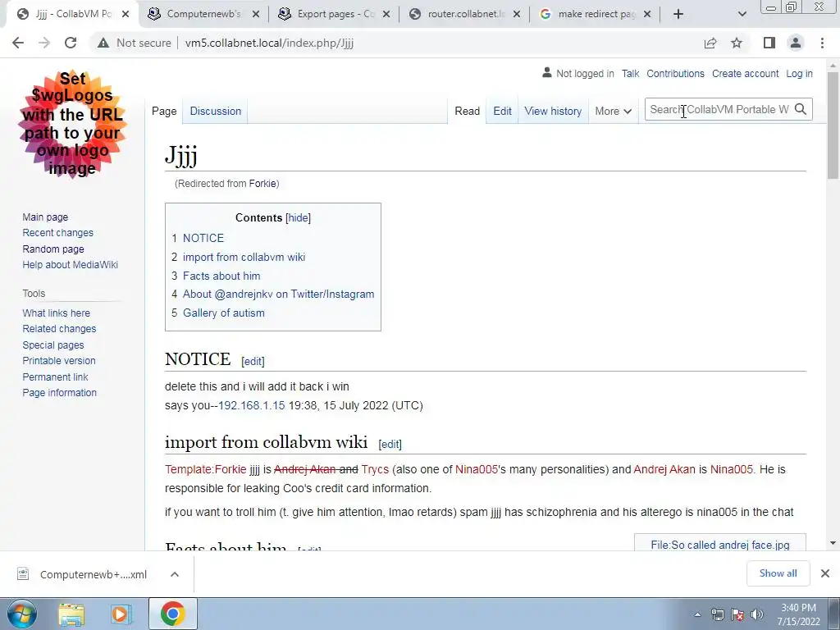Click the Log in link
This screenshot has height=630, width=840.
click(799, 73)
